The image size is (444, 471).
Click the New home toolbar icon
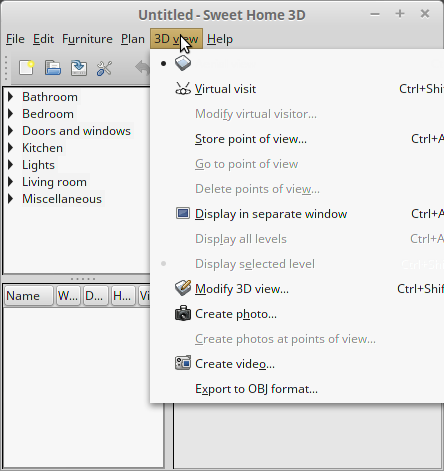pyautogui.click(x=27, y=68)
